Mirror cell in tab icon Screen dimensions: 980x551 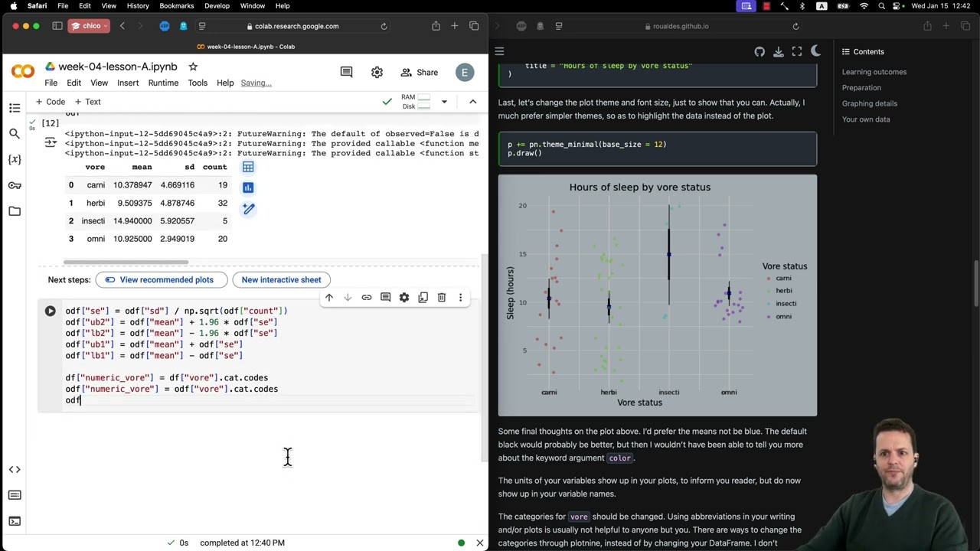coord(423,298)
